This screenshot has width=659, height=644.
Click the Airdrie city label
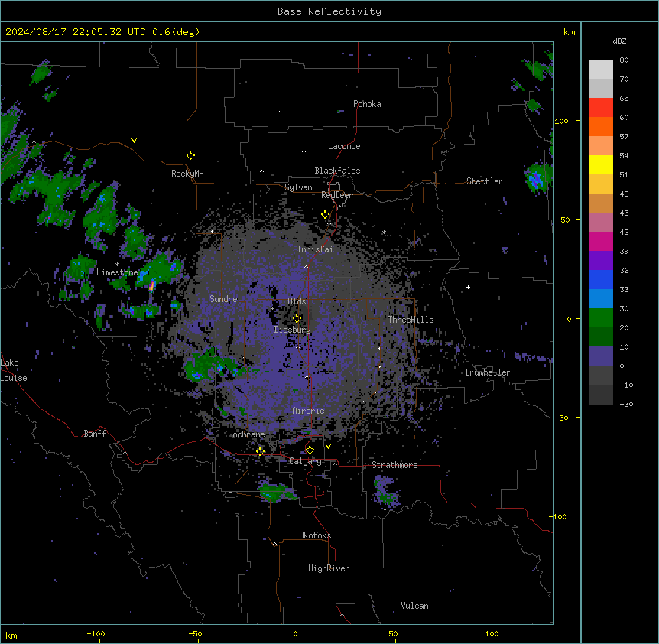308,411
